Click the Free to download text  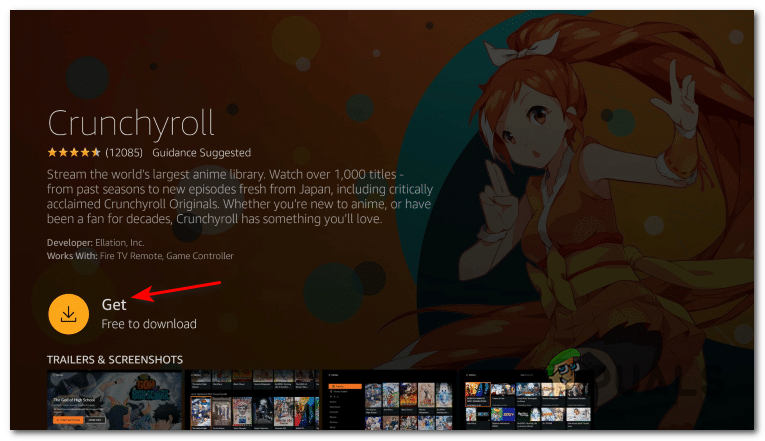(149, 324)
